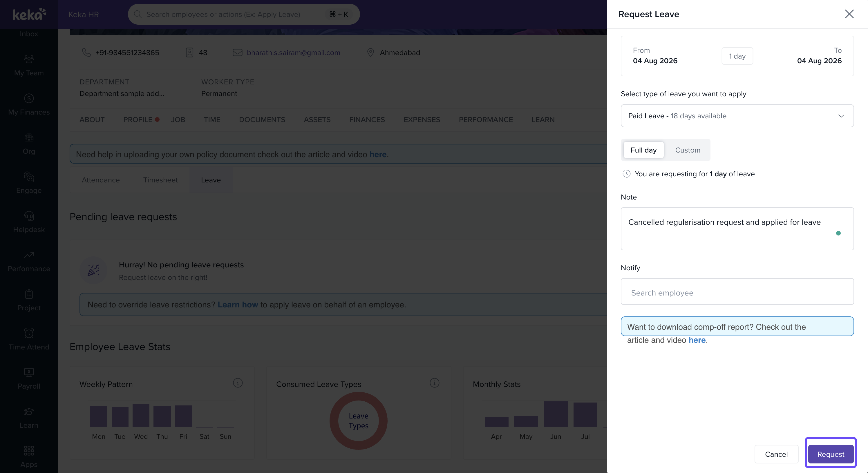The width and height of the screenshot is (868, 473).
Task: Show info for Weekly Pattern chart
Action: point(238,383)
